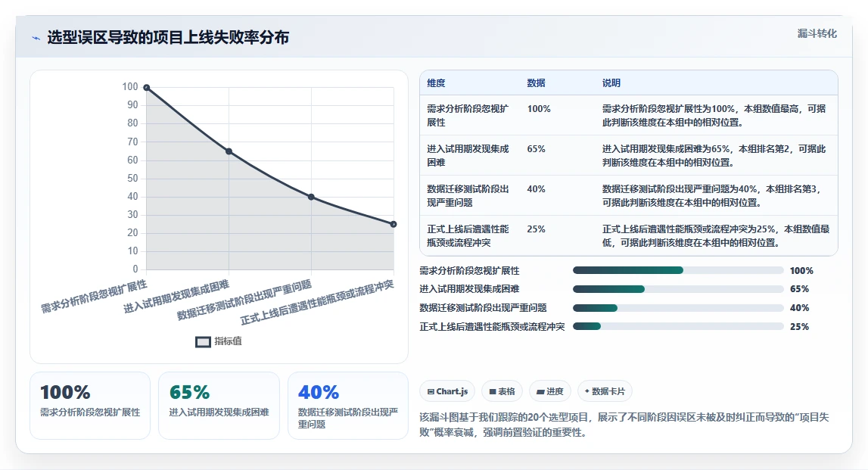Click the title icon beside 选型误区导致的项目上线失败率分布

coord(36,38)
